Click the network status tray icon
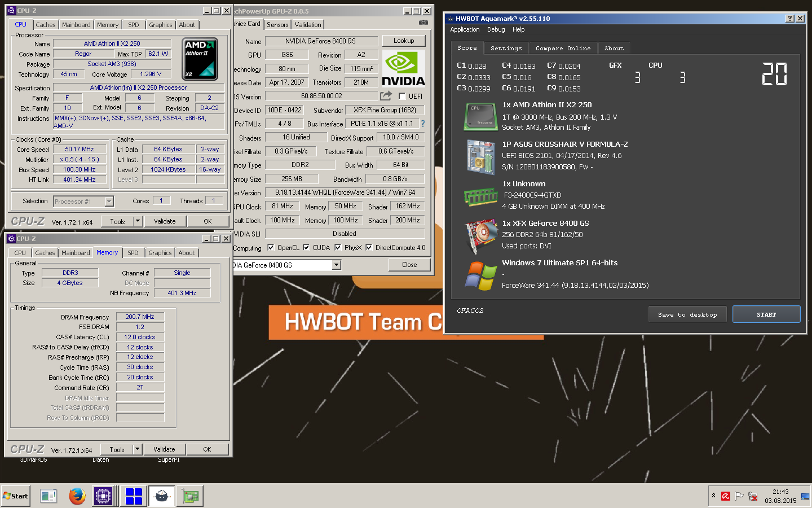 tap(753, 496)
